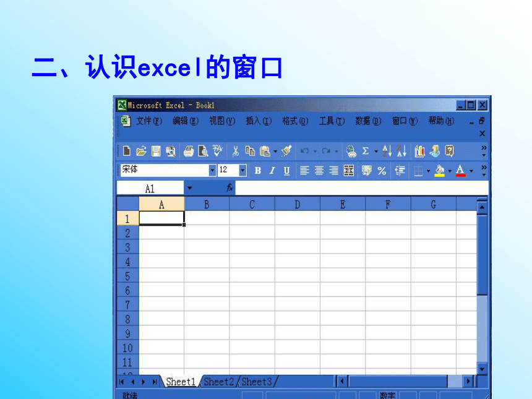This screenshot has width=532, height=399.
Task: Open Print Preview from the toolbar
Action: pyautogui.click(x=203, y=151)
